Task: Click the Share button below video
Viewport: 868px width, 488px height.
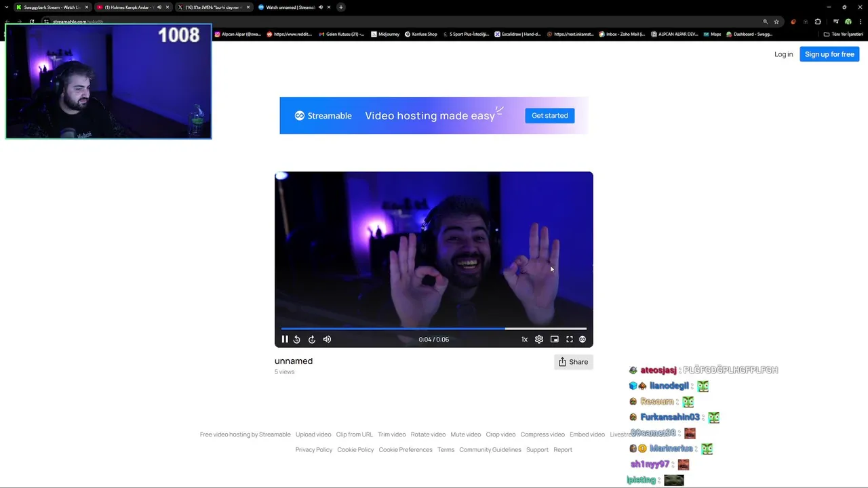Action: pos(574,362)
